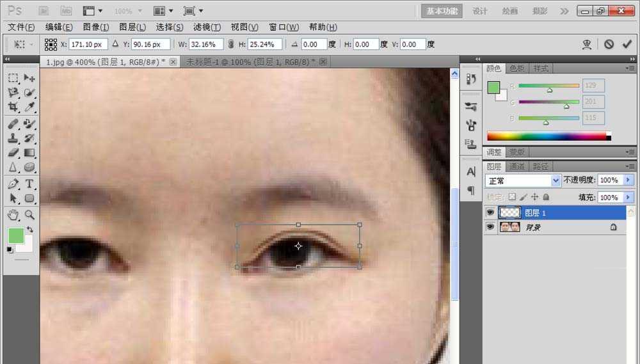Select the Lasso tool
This screenshot has width=640, height=364.
[13, 93]
